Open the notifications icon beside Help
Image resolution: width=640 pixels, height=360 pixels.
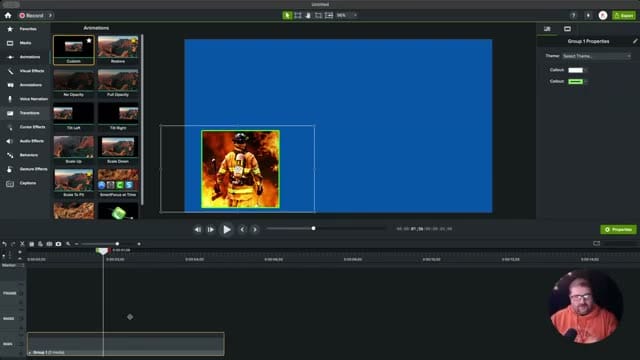588,16
